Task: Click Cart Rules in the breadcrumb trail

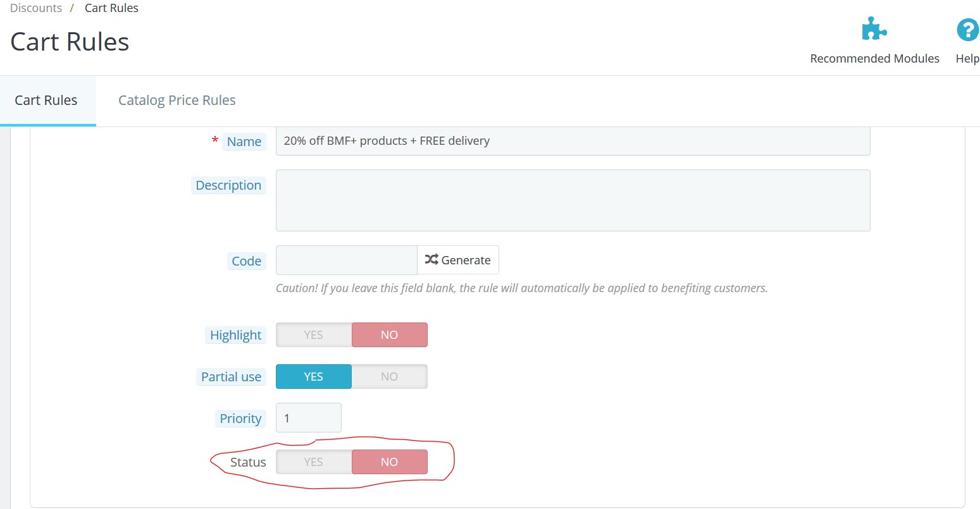Action: (x=111, y=8)
